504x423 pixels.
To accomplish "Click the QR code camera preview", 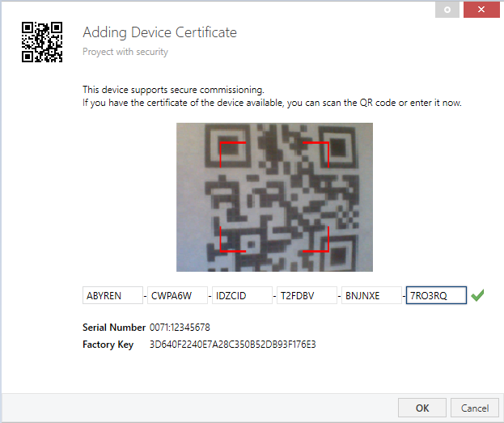I will [274, 197].
